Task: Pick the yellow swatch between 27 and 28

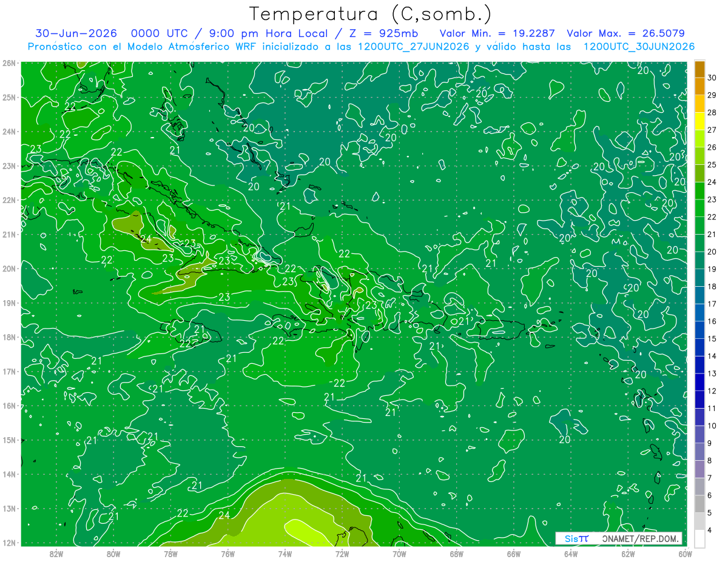Action: pos(699,121)
